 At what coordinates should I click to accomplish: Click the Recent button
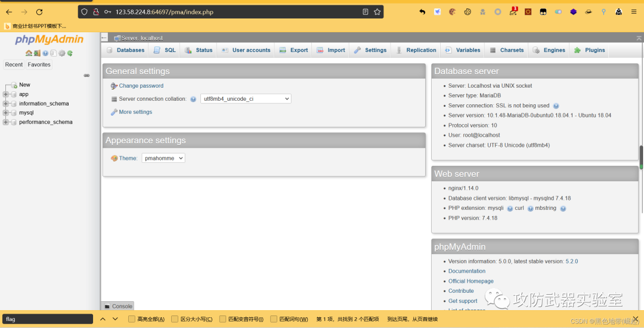(14, 64)
